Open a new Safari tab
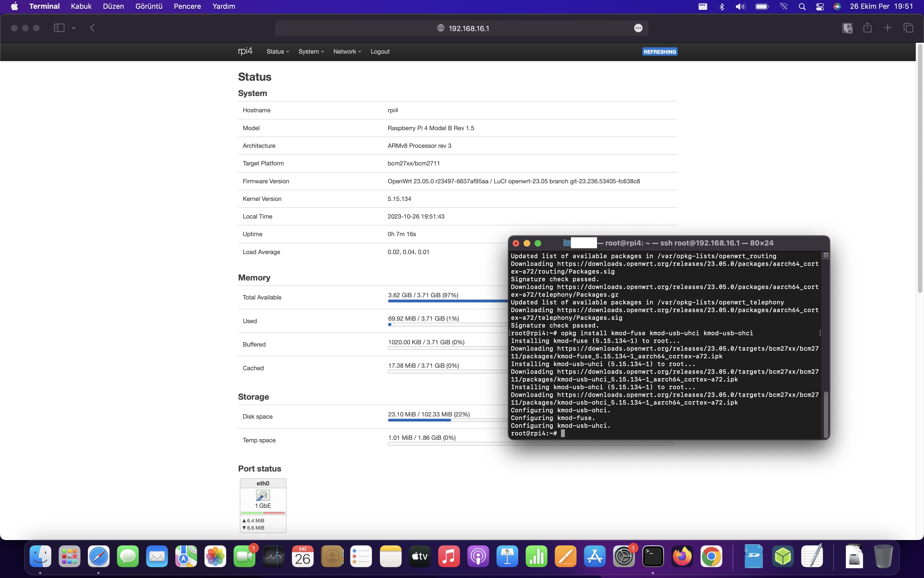This screenshot has height=578, width=924. pos(887,28)
